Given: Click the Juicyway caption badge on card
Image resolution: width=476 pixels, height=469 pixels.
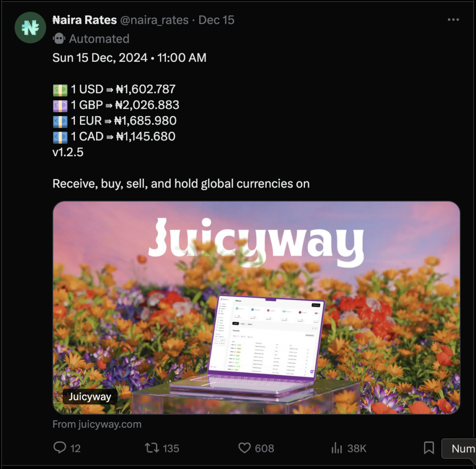Looking at the screenshot, I should pyautogui.click(x=90, y=397).
